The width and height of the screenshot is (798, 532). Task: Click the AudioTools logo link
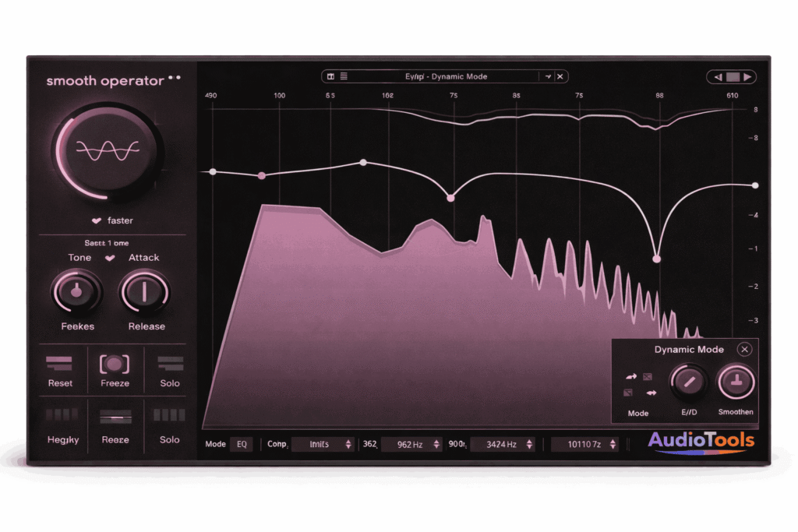pyautogui.click(x=702, y=440)
